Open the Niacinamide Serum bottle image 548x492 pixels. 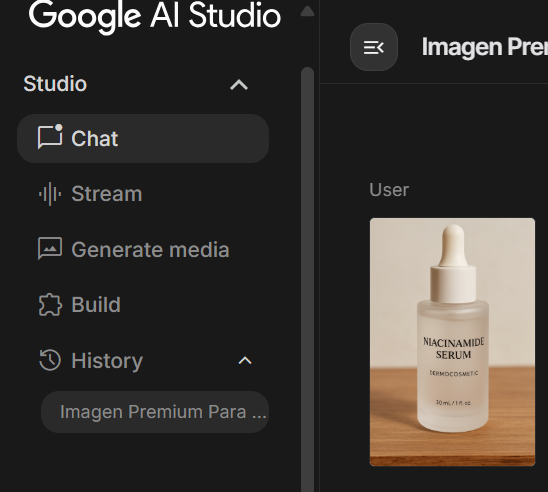click(452, 342)
